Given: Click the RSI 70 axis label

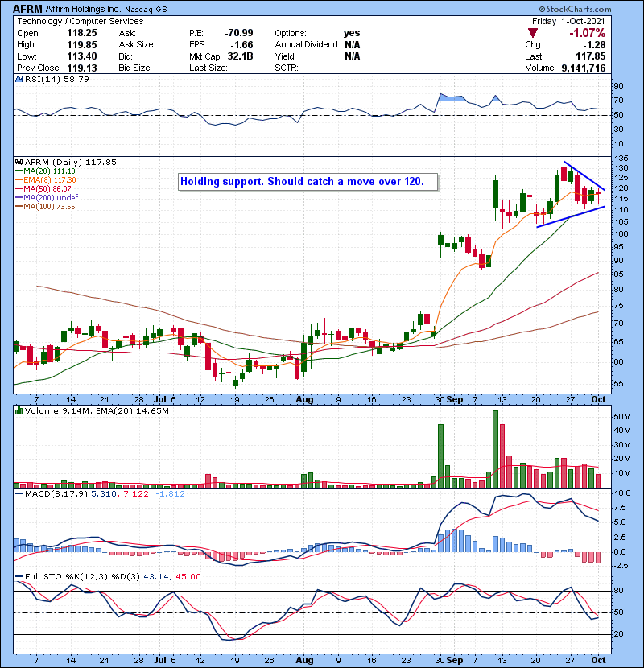Looking at the screenshot, I should tap(618, 101).
